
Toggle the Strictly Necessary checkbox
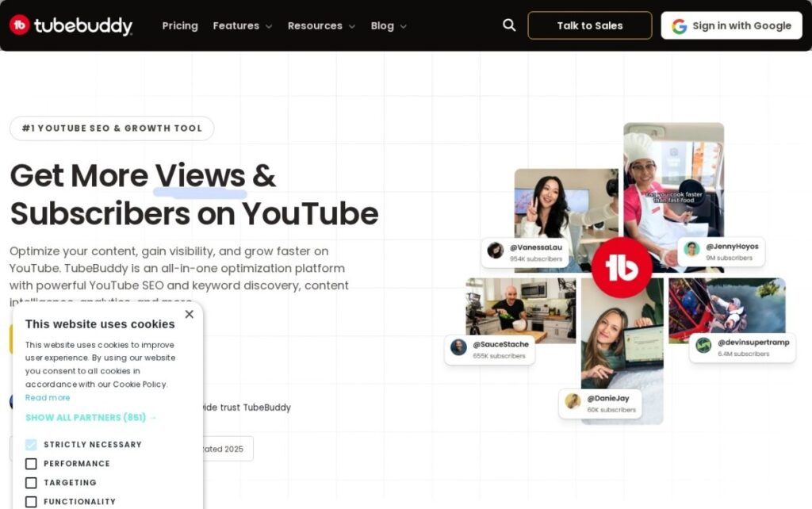coord(31,445)
